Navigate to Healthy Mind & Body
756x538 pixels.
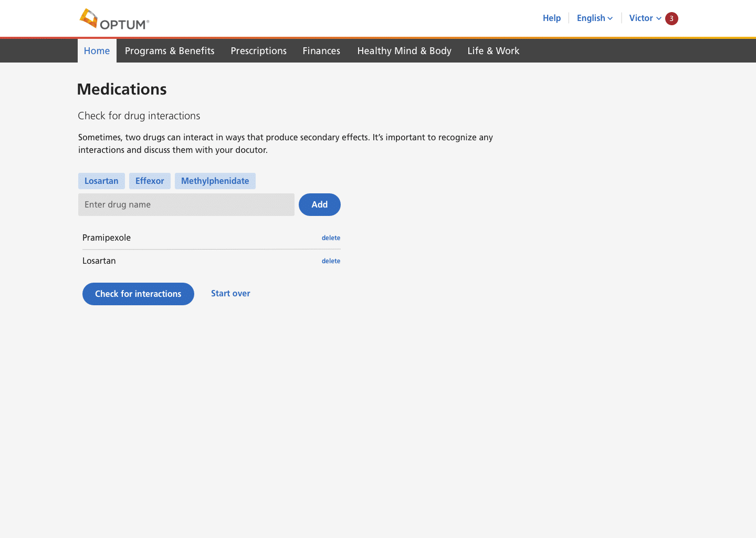pyautogui.click(x=404, y=51)
